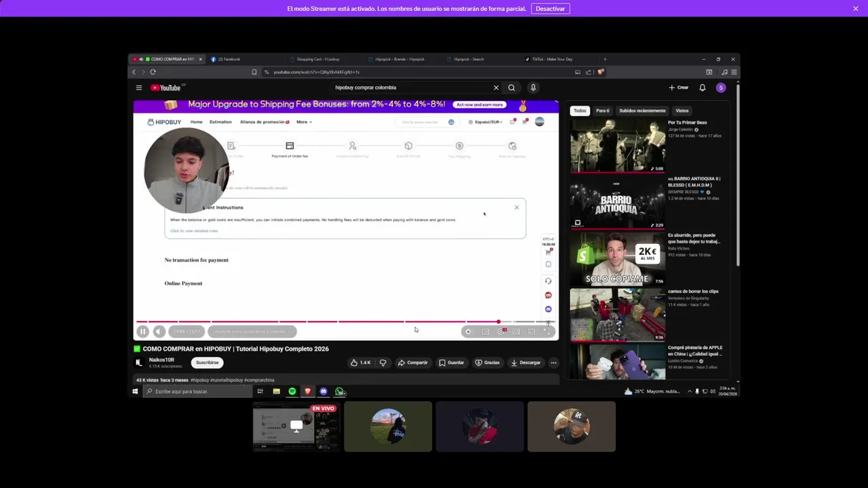Click Compartir button

(412, 363)
